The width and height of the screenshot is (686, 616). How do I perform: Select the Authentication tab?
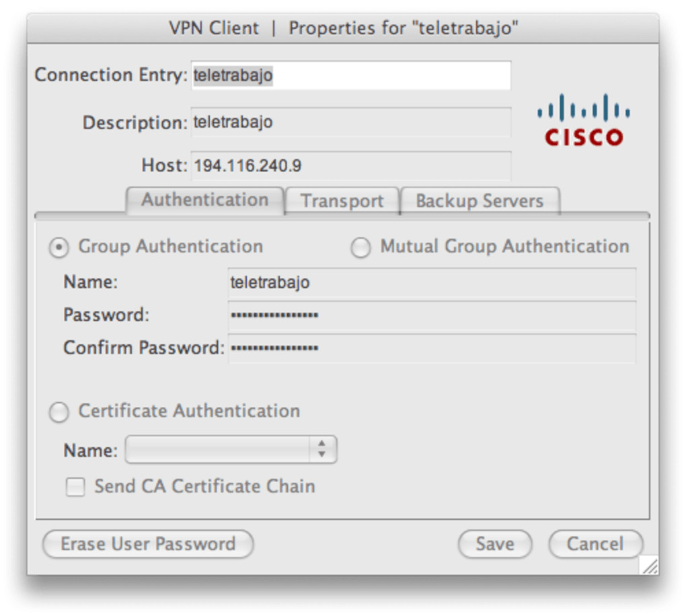tap(205, 200)
